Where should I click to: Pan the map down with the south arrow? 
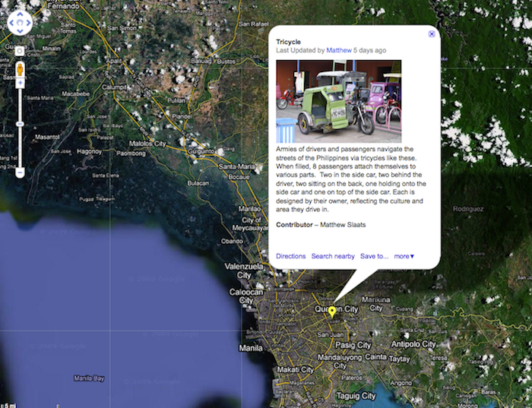19,31
